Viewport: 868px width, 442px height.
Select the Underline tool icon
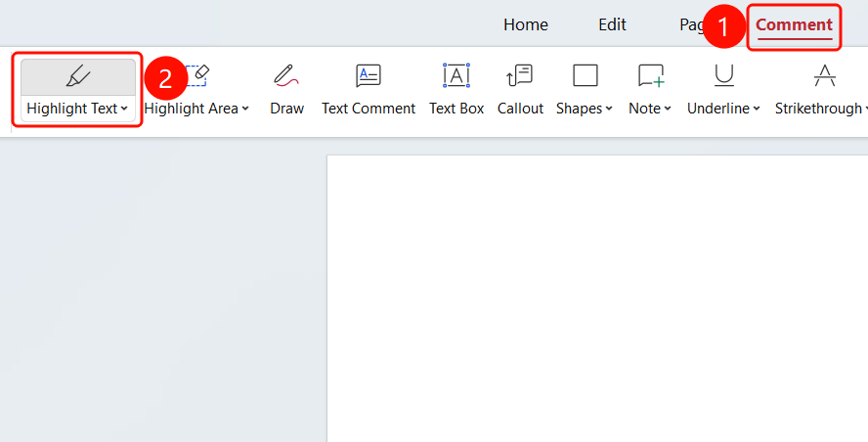723,76
